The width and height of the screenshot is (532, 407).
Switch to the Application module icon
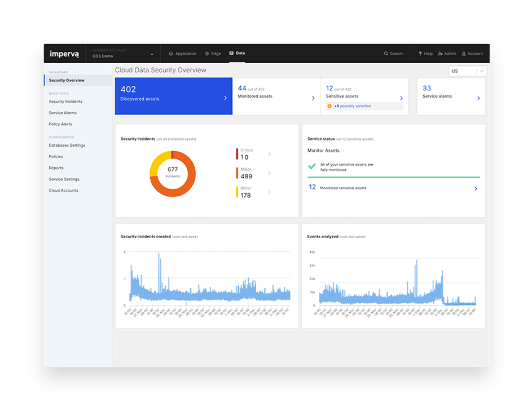coord(182,53)
